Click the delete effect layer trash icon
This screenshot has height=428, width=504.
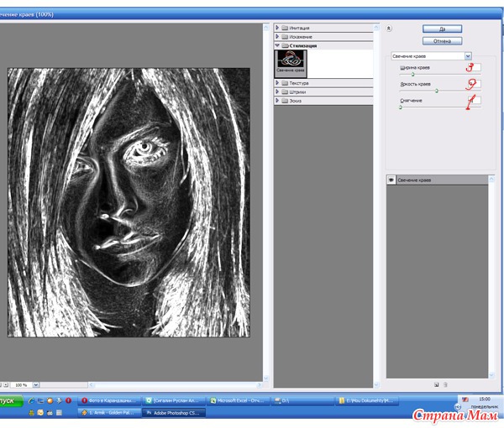tap(445, 384)
